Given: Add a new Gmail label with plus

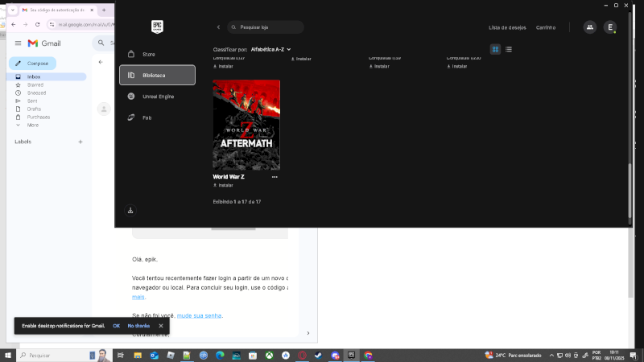Looking at the screenshot, I should pos(80,142).
